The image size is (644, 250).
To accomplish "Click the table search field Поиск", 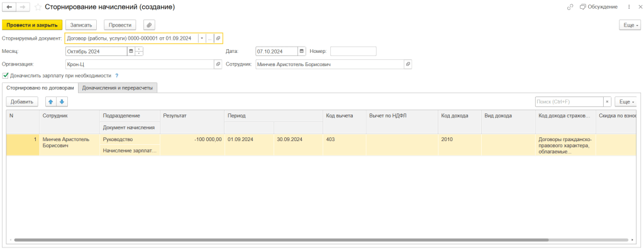I will pos(569,101).
